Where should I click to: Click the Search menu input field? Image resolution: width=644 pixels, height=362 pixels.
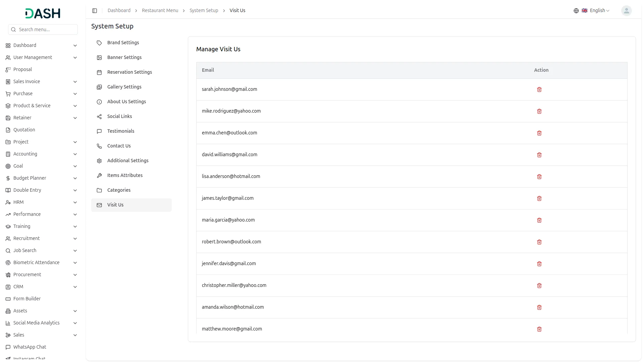click(x=46, y=29)
